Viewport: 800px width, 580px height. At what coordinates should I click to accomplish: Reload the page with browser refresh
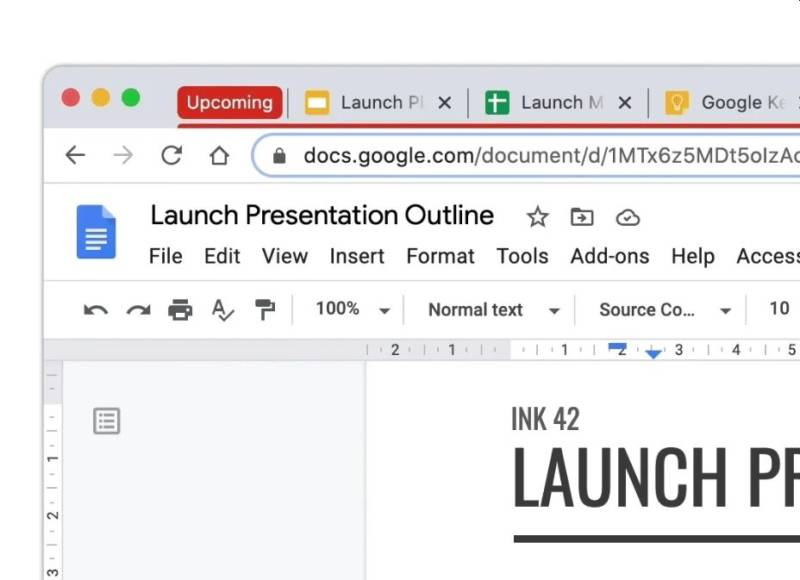172,155
